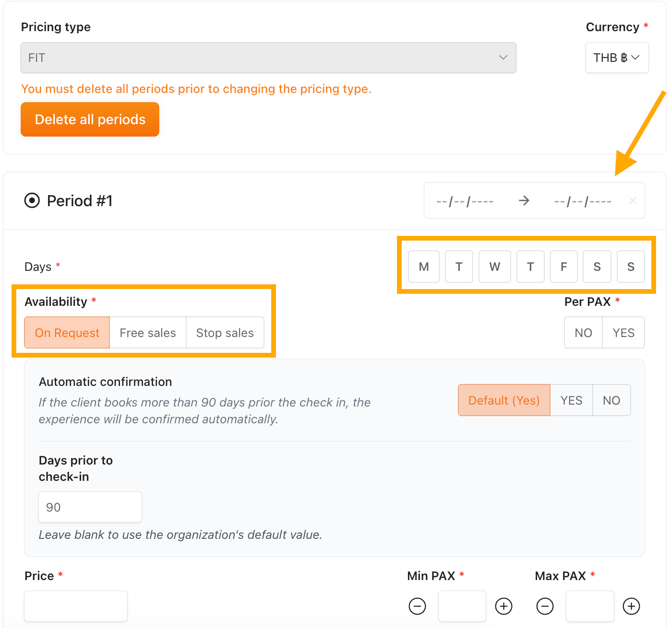Increase Min PAX with plus icon
Screen dimensions: 670x628
pos(503,606)
